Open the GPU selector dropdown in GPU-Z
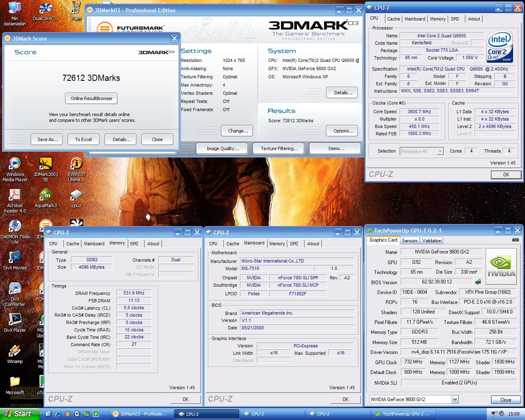The height and width of the screenshot is (420, 525). coord(454,399)
